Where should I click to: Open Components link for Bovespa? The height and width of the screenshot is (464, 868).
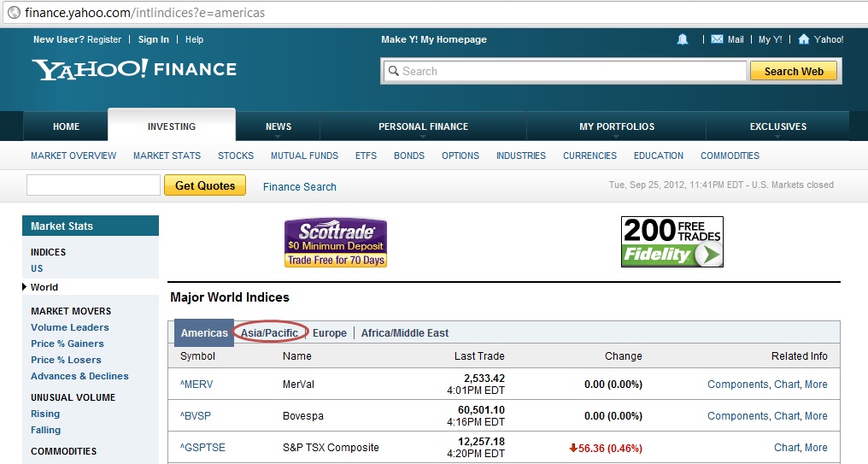point(737,416)
